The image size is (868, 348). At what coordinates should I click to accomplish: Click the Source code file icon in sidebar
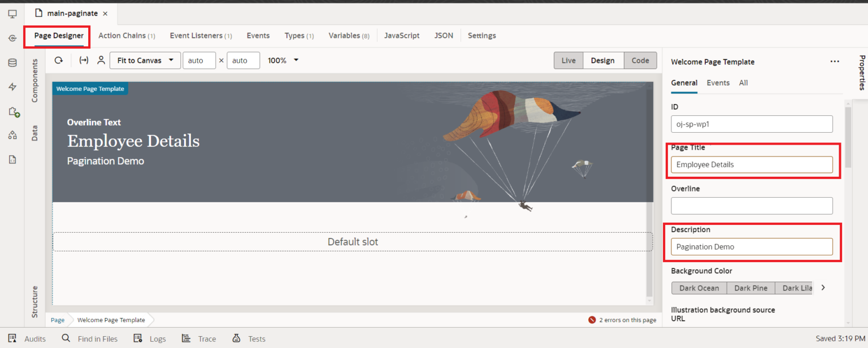(x=12, y=160)
